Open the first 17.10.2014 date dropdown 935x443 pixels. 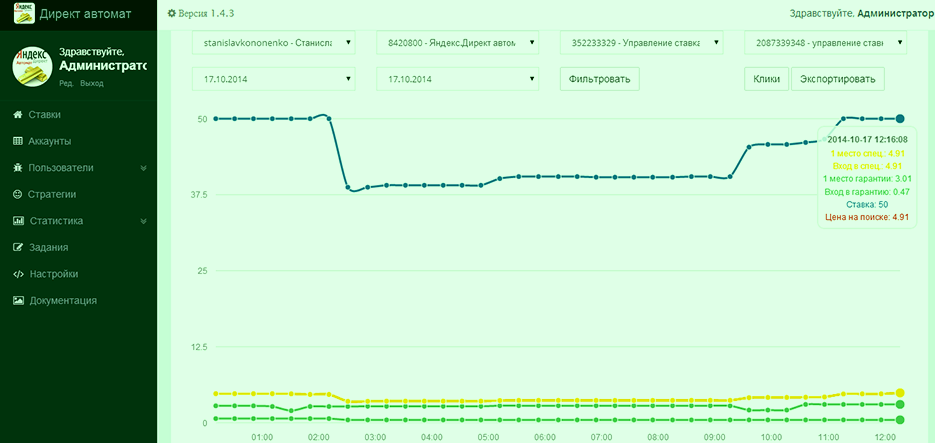(x=273, y=78)
